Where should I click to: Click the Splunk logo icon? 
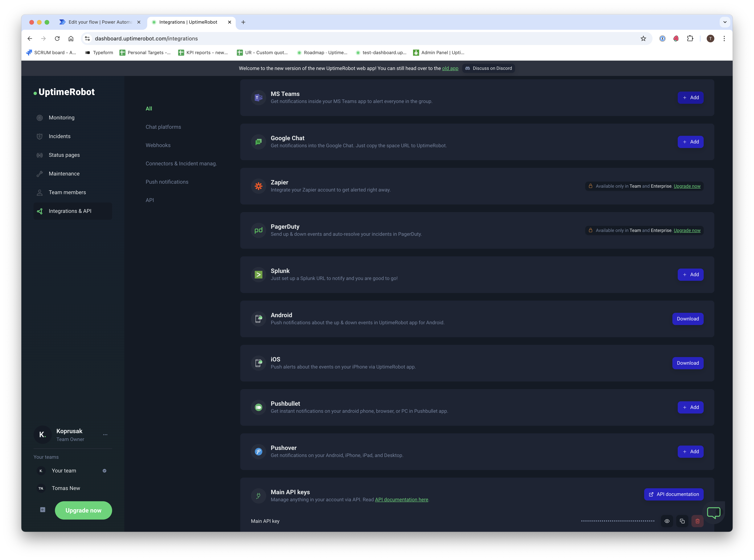(258, 275)
